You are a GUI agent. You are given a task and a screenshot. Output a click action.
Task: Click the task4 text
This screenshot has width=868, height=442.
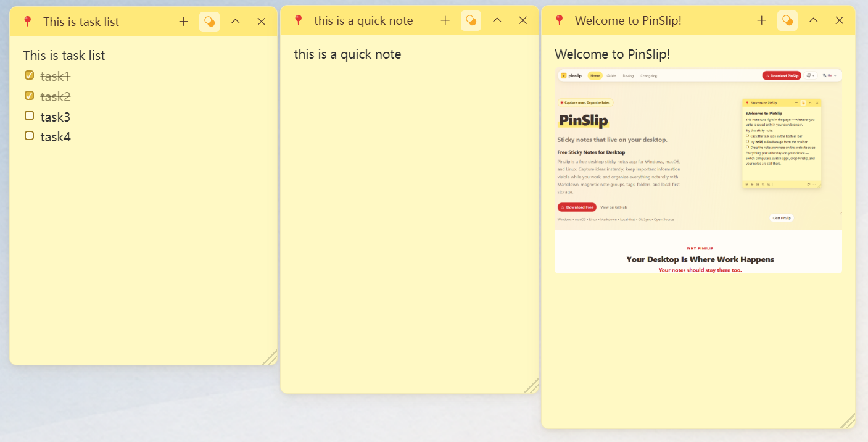point(56,137)
